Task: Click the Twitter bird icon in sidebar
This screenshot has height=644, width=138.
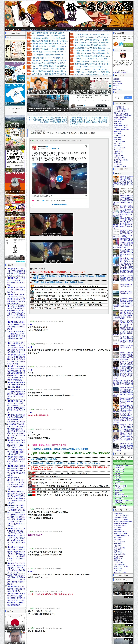Action: [x=121, y=44]
